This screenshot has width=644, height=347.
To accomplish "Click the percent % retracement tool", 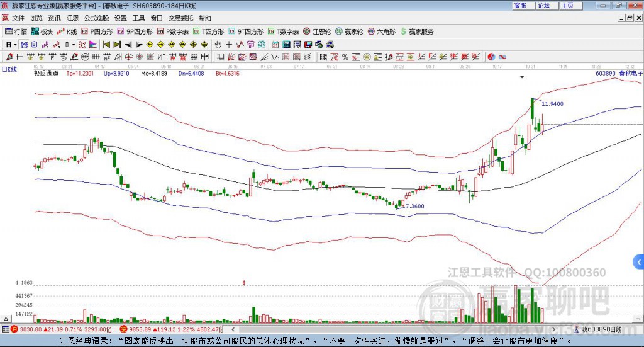I will [x=345, y=57].
